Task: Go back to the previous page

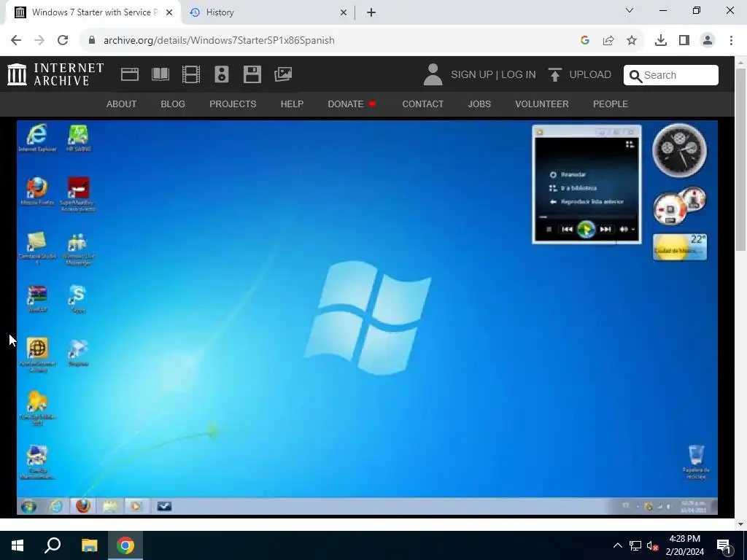Action: pos(16,41)
